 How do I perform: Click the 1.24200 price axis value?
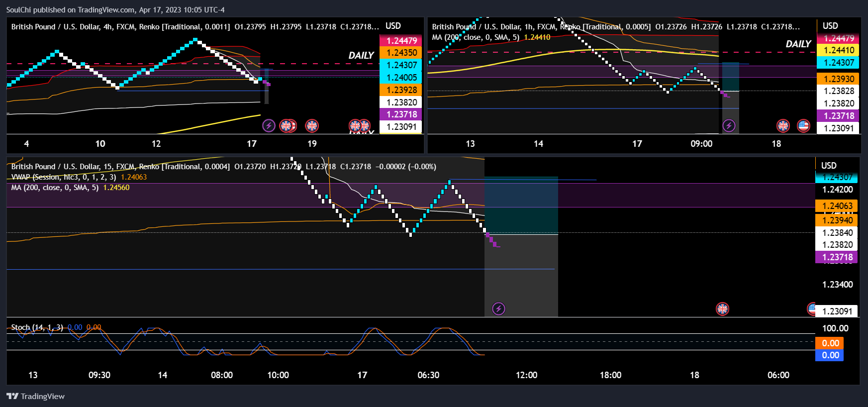coord(837,190)
